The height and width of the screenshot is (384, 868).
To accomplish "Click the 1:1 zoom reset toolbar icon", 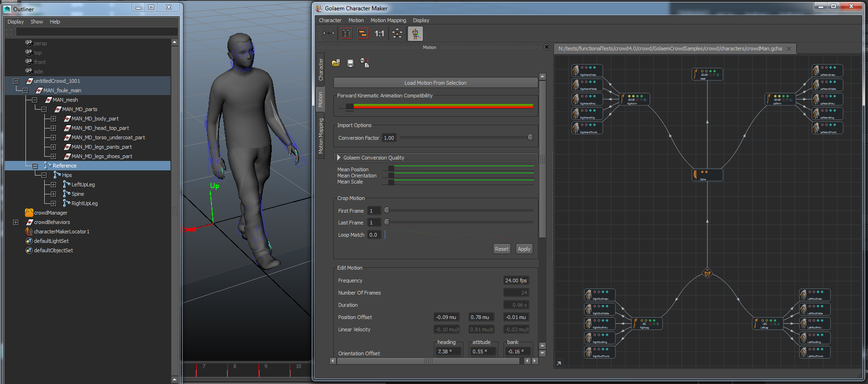I will [x=379, y=33].
